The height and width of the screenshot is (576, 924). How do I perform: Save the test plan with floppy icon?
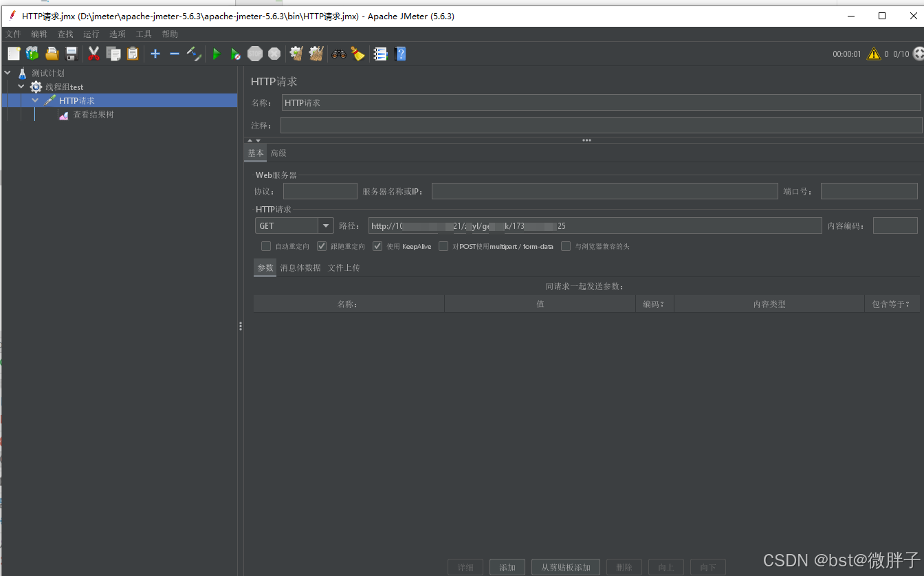[71, 54]
